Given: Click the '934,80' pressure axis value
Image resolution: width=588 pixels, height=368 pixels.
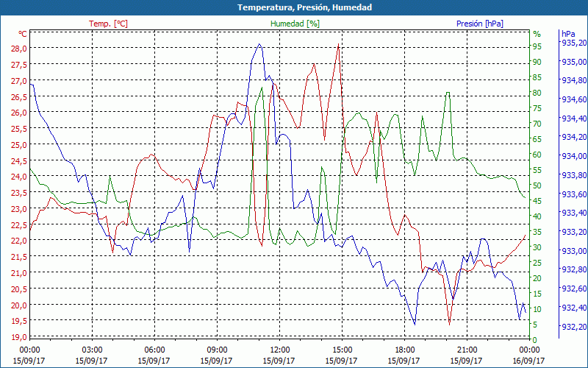Looking at the screenshot, I should click(x=574, y=80).
